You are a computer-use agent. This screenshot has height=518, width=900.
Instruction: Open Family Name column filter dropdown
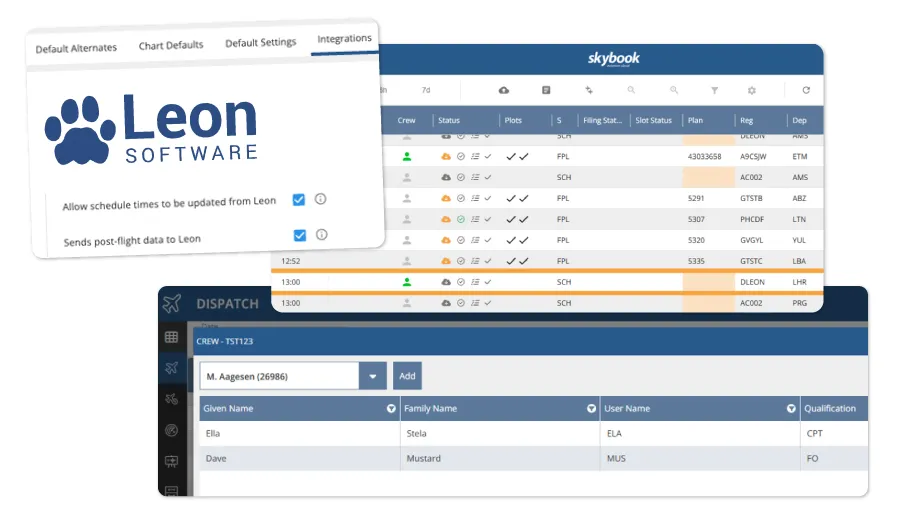pyautogui.click(x=591, y=408)
